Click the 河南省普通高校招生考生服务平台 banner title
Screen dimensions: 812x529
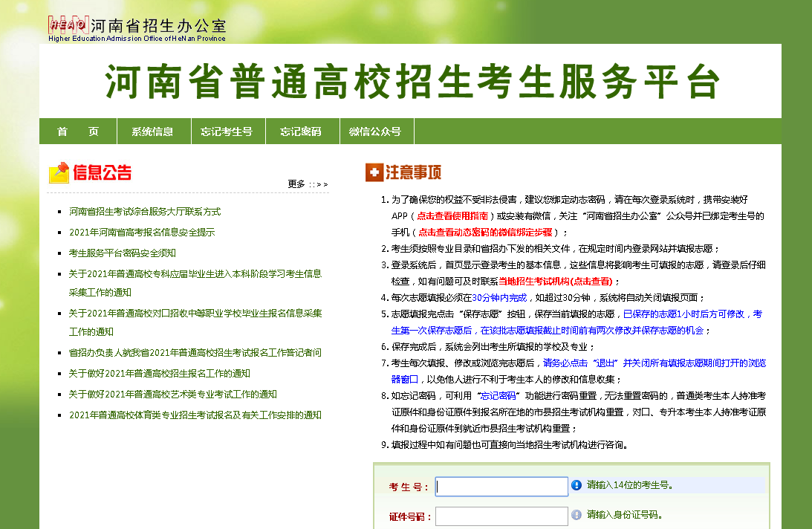(413, 81)
